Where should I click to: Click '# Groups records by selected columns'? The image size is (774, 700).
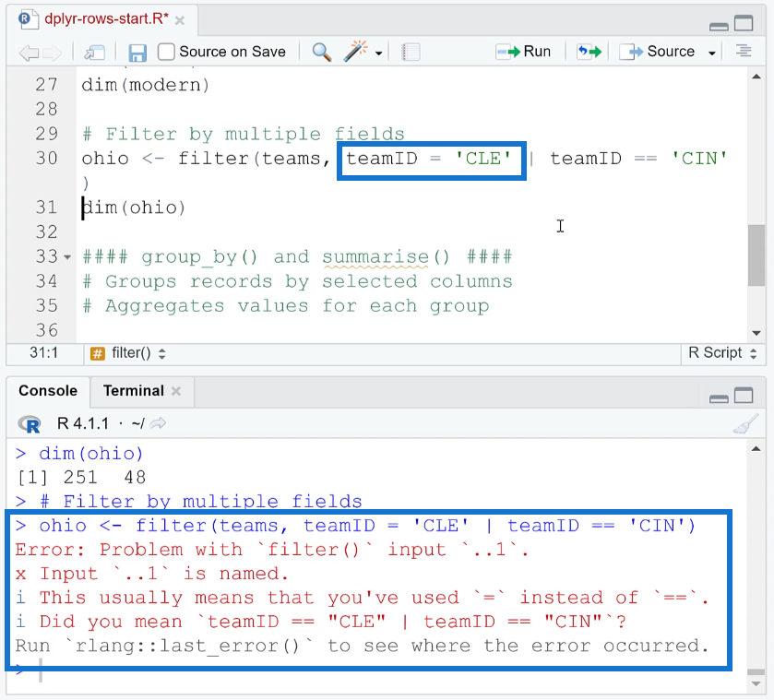pyautogui.click(x=297, y=281)
